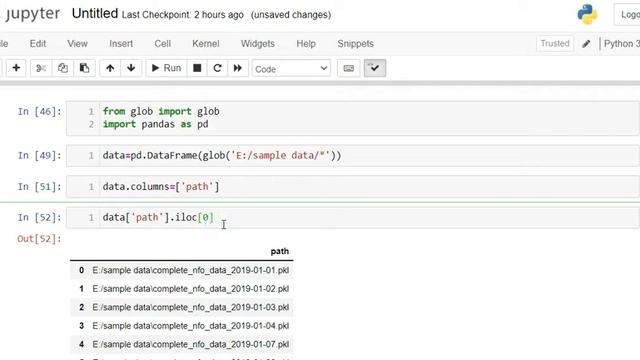Image resolution: width=640 pixels, height=360 pixels.
Task: Click the Last Checkpoint 2 hours ago text
Action: (182, 15)
